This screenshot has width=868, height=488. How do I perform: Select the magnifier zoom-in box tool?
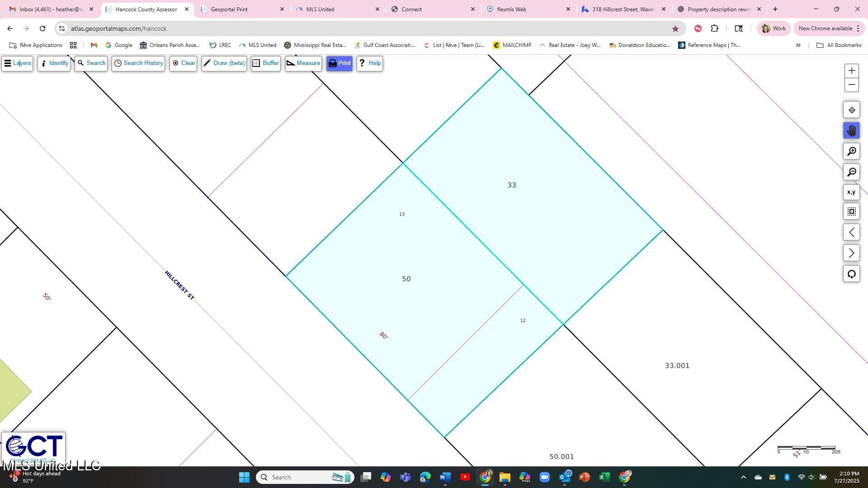851,151
